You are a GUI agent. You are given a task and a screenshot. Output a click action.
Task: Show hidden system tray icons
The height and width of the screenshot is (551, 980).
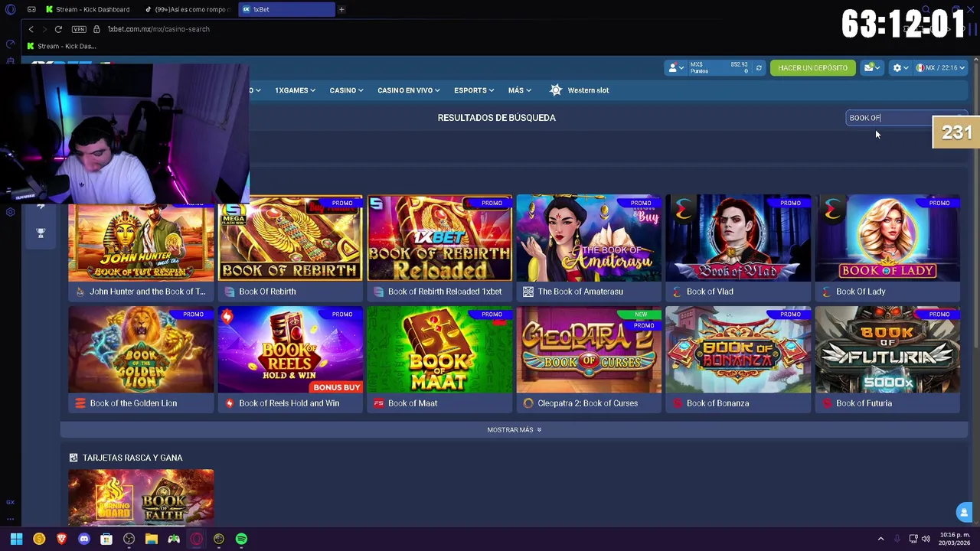880,539
